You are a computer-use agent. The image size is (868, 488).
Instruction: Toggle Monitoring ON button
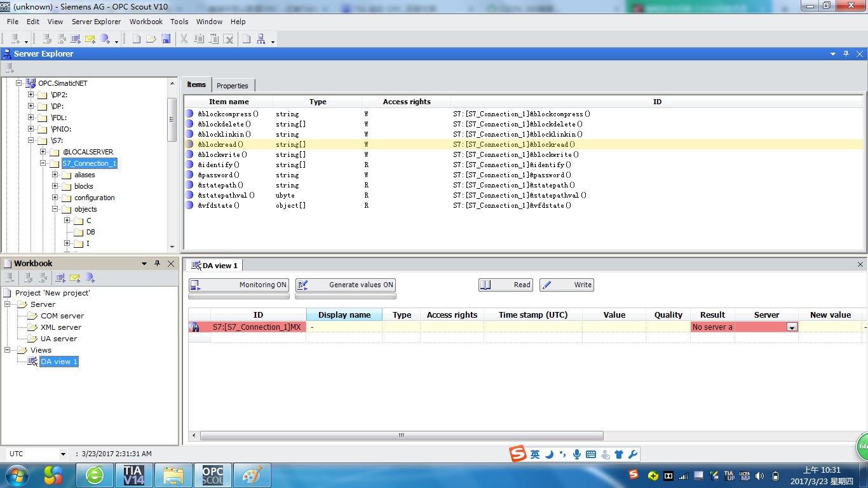239,285
